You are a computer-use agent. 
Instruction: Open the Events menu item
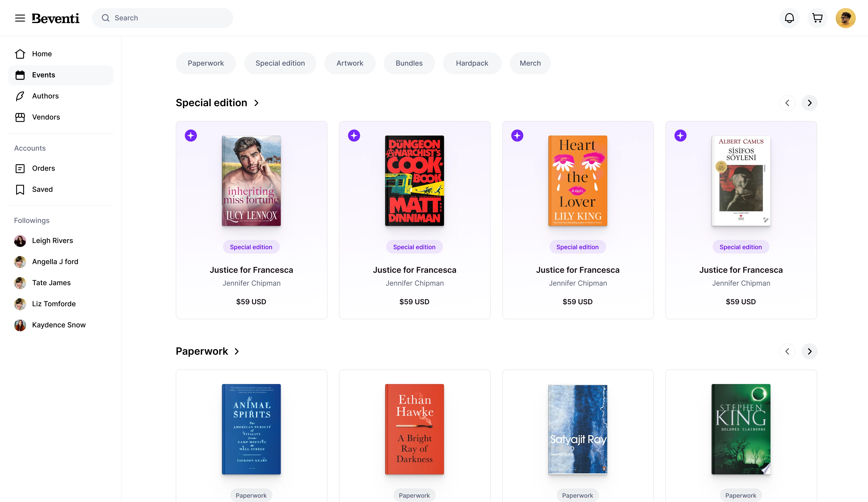coord(43,75)
